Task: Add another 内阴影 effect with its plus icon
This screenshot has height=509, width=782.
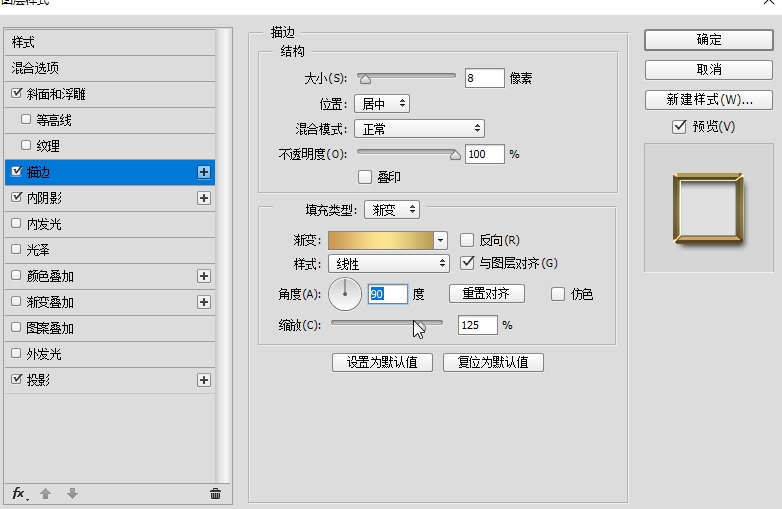Action: tap(203, 198)
